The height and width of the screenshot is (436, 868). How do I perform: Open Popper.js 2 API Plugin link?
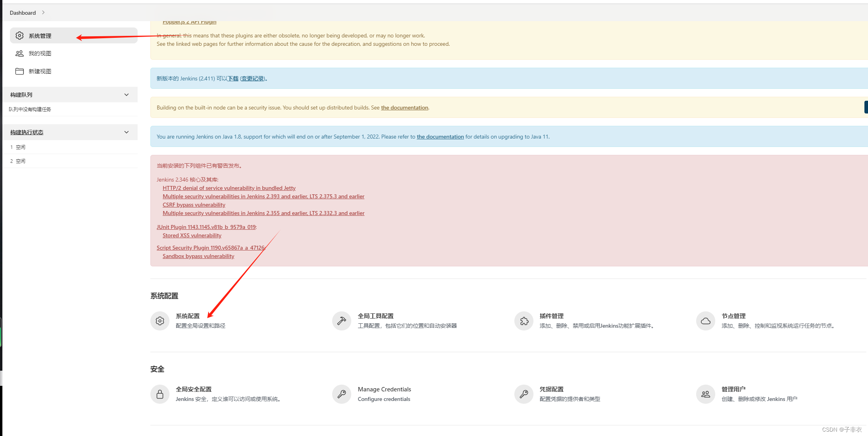click(x=189, y=22)
